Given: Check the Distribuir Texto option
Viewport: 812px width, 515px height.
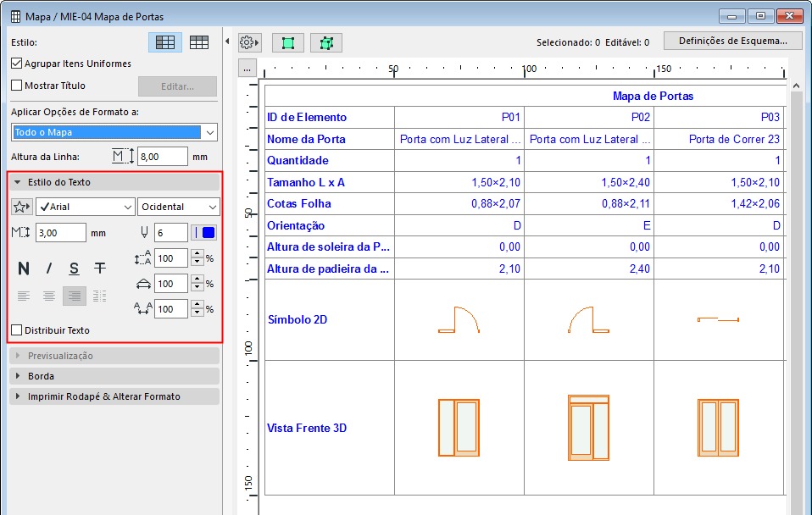Looking at the screenshot, I should [x=17, y=330].
